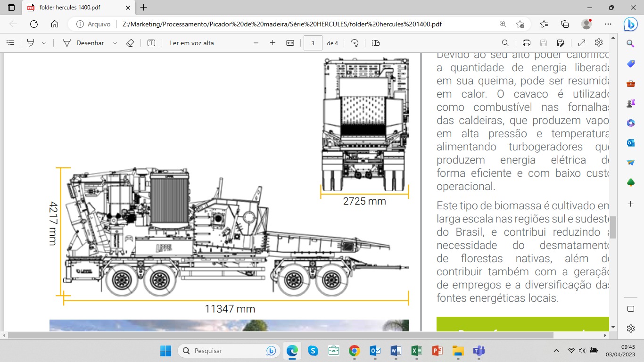Screen dimensions: 644x362
Task: Fit the page to width
Action: pyautogui.click(x=290, y=43)
